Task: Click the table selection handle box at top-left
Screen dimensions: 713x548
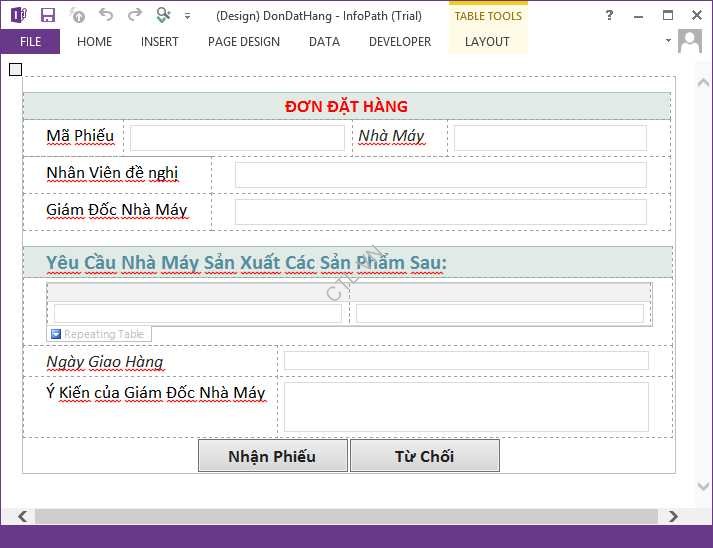Action: [x=14, y=69]
